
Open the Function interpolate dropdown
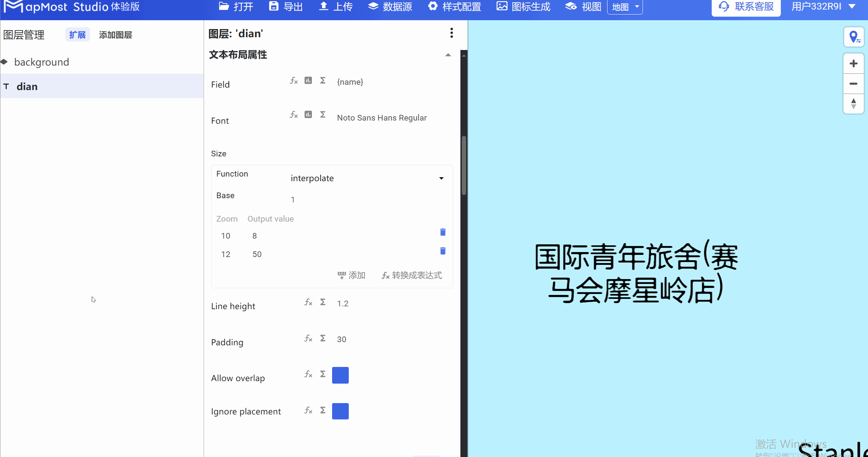[367, 178]
